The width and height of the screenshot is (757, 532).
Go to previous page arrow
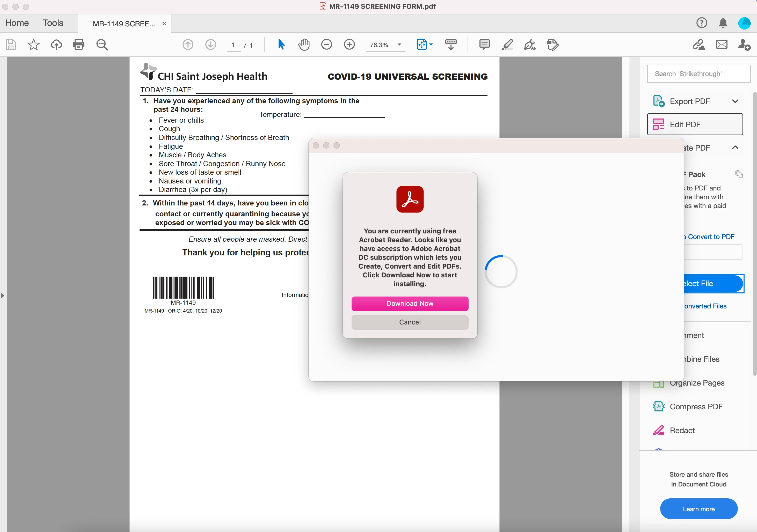(188, 45)
